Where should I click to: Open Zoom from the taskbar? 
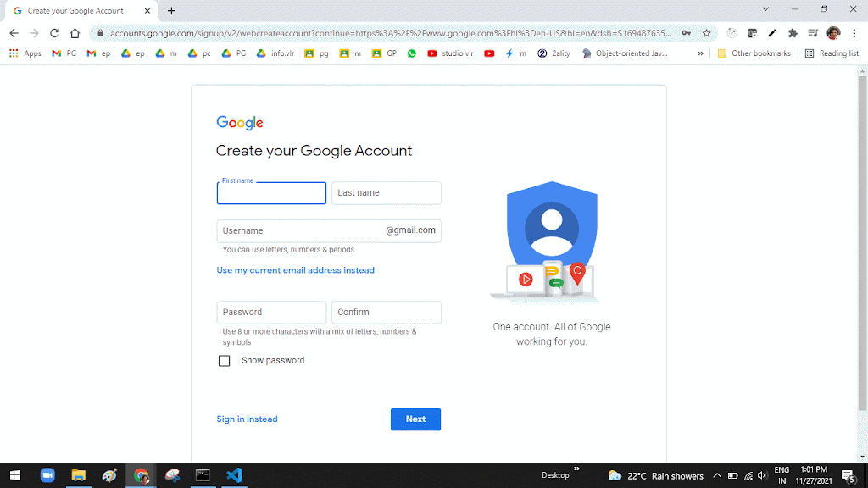tap(47, 475)
